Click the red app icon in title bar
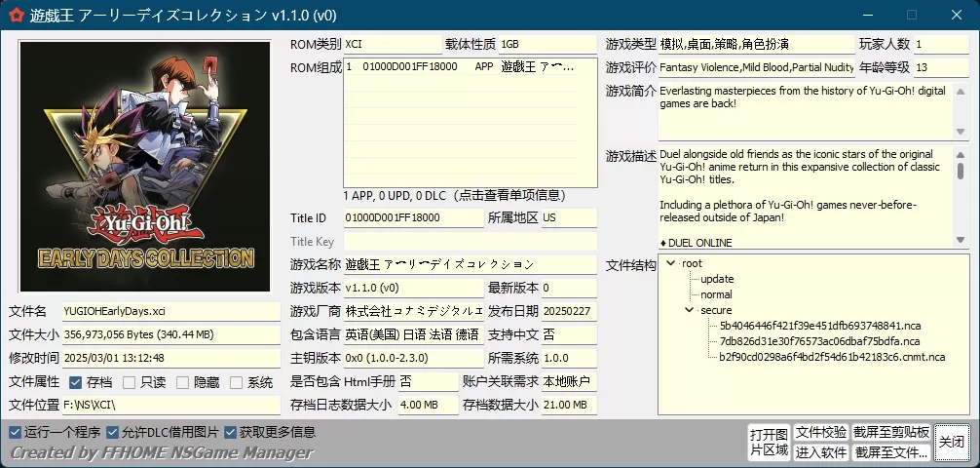Viewport: 980px width, 468px height. [x=14, y=15]
